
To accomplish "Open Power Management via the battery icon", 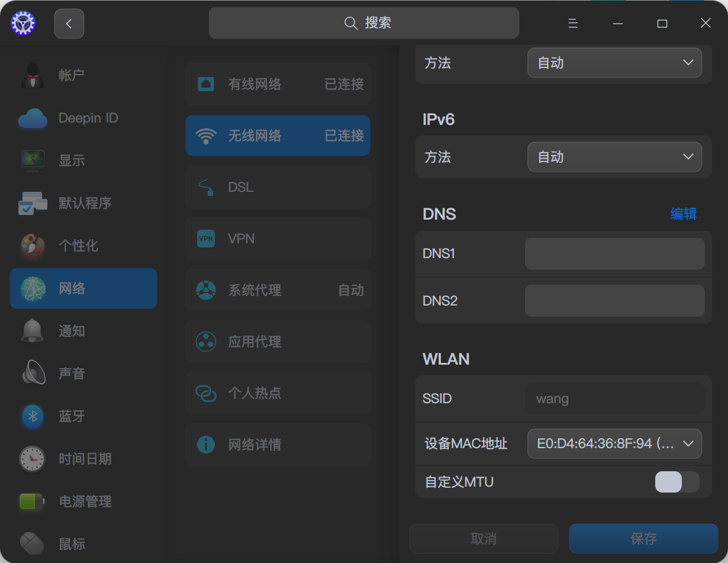I will pos(33,501).
